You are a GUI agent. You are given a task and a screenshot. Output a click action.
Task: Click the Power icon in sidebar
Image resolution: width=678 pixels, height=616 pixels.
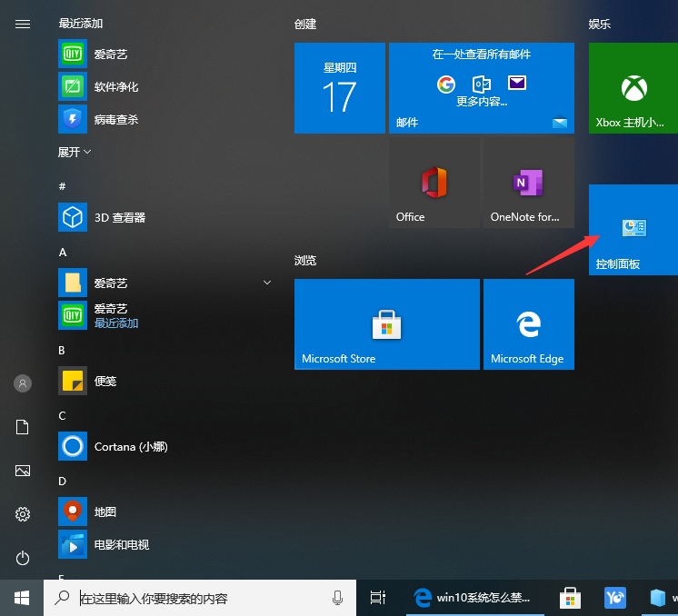pos(23,558)
